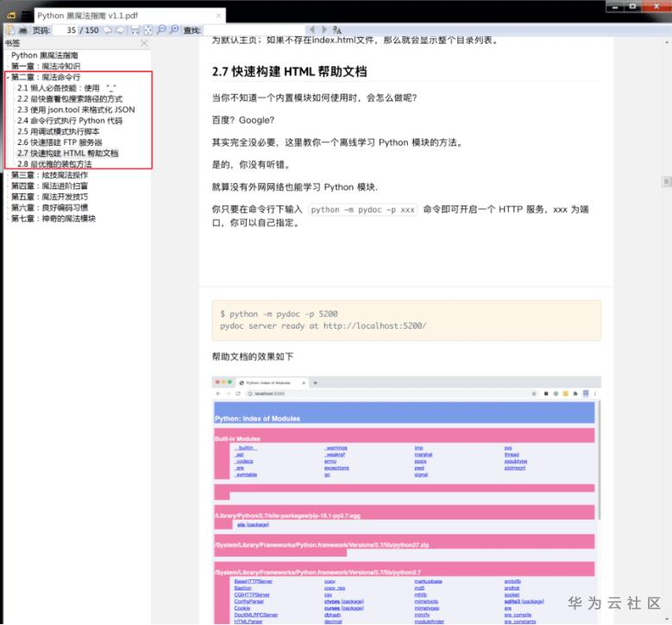
Task: Open bookmark Python 黑魔法指南
Action: click(x=45, y=55)
